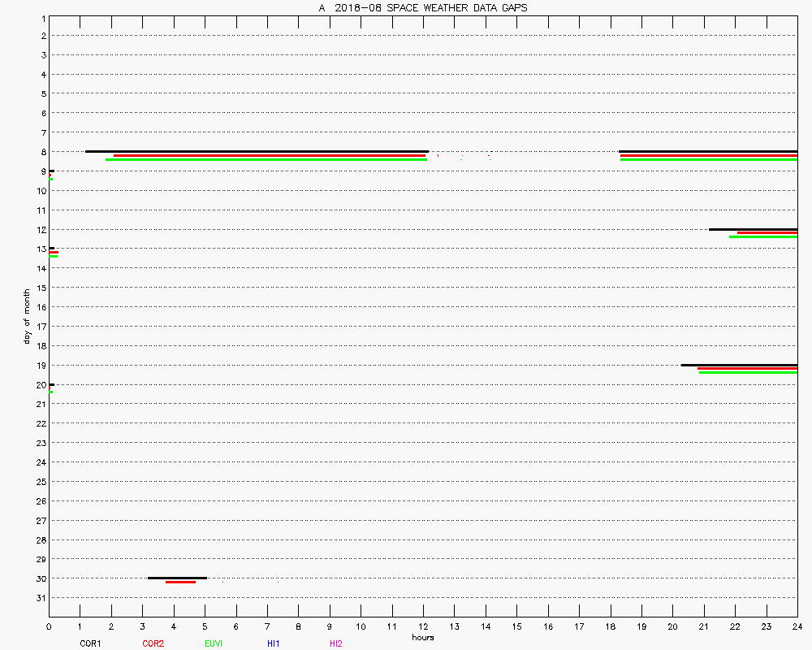
Task: Select the green EUVI bar on day 12
Action: [763, 236]
